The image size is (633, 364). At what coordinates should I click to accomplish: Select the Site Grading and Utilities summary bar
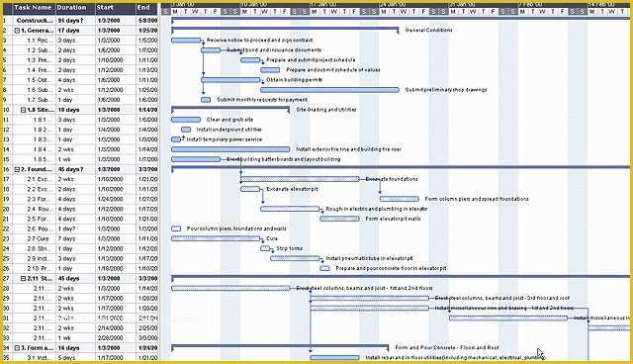tap(230, 109)
